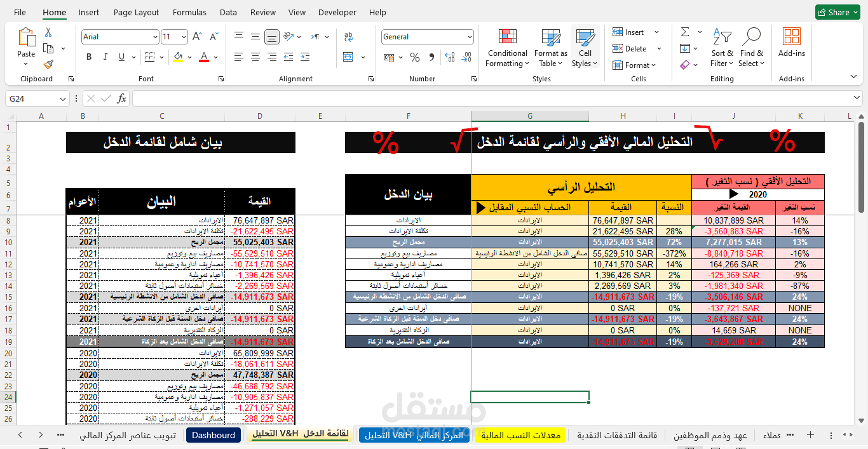This screenshot has width=868, height=449.
Task: Apply the Comma Style format
Action: (x=431, y=57)
